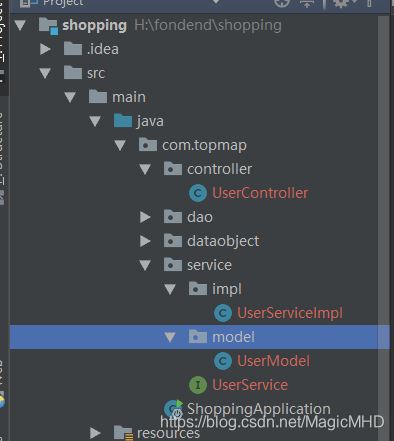Select the "dao" package label

[200, 217]
